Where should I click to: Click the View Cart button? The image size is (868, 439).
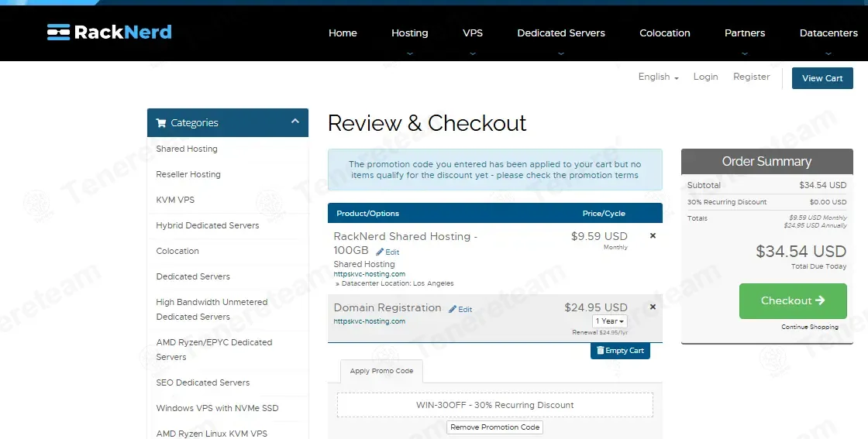[x=822, y=78]
